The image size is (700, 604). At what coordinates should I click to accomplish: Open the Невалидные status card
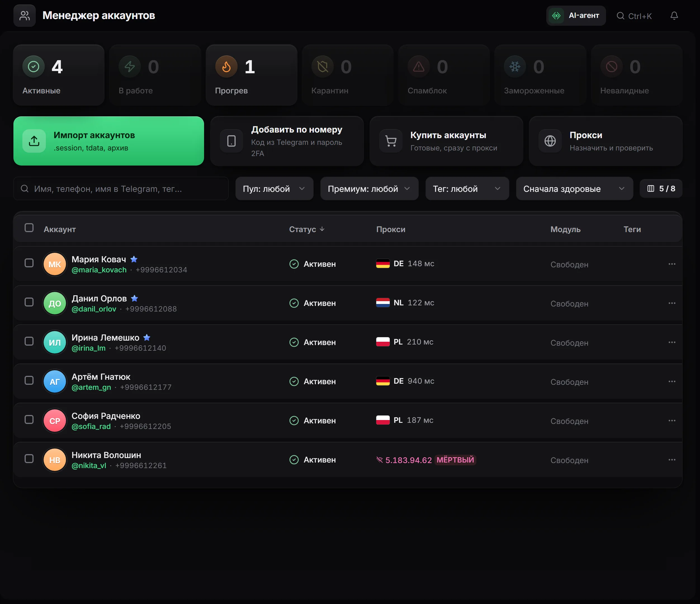click(x=637, y=75)
